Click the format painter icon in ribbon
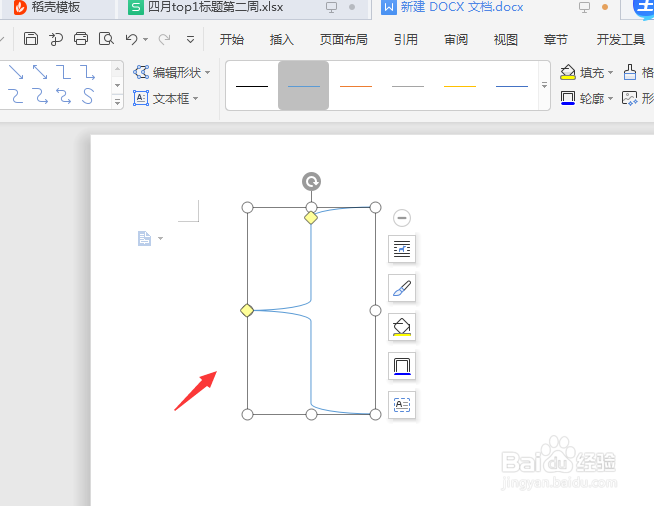 (629, 73)
